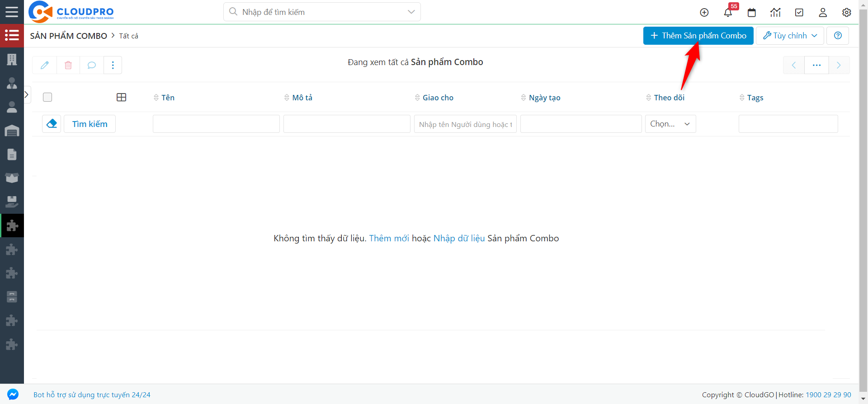This screenshot has height=404, width=868.
Task: Click the pencil edit icon
Action: coord(45,65)
